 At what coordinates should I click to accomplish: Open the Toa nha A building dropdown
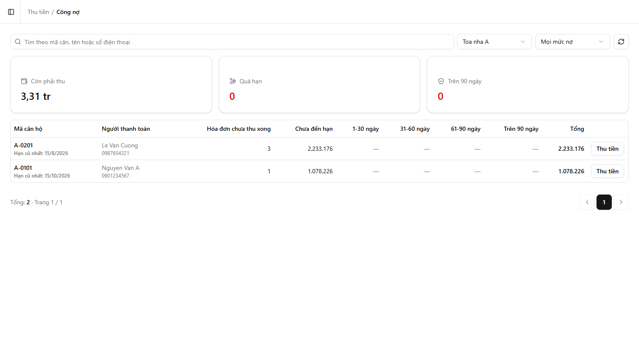495,42
